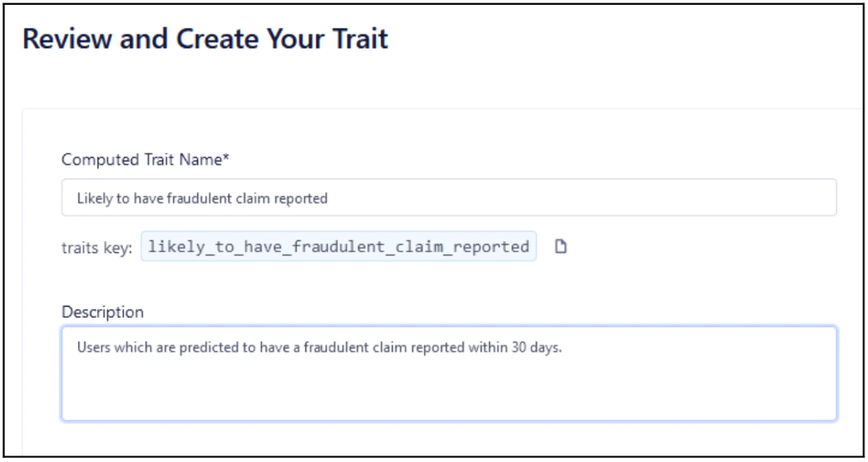Image resolution: width=868 pixels, height=462 pixels.
Task: Click the word "Likely" in the name field
Action: point(92,199)
